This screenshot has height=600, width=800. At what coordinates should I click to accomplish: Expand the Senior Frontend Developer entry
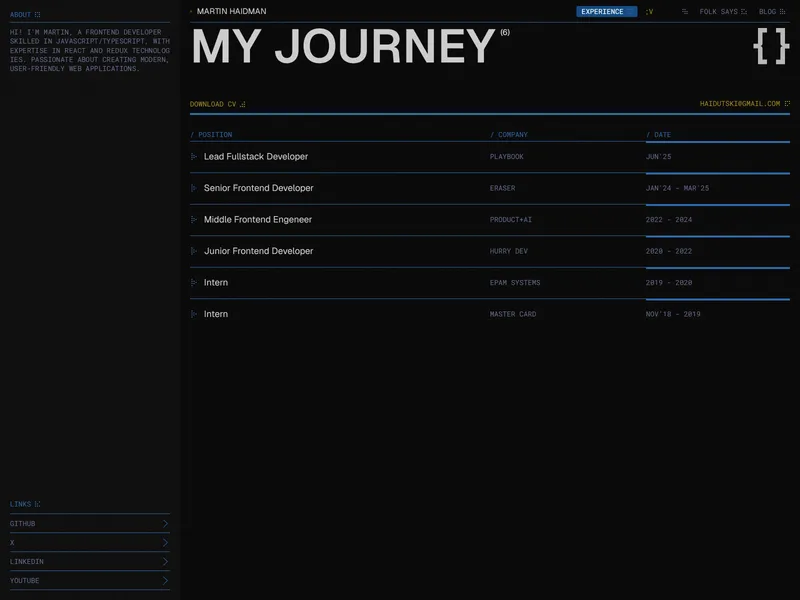coord(490,188)
